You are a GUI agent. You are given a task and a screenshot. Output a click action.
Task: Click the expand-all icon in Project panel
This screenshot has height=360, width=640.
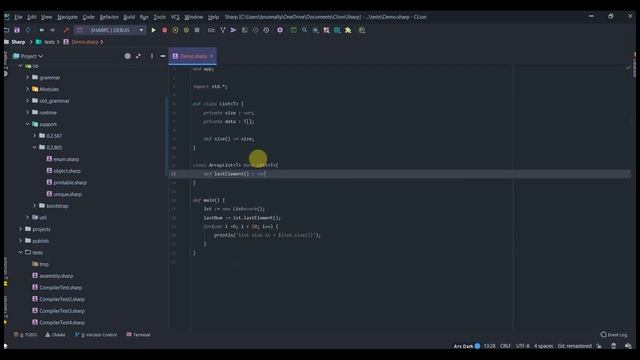(x=138, y=56)
